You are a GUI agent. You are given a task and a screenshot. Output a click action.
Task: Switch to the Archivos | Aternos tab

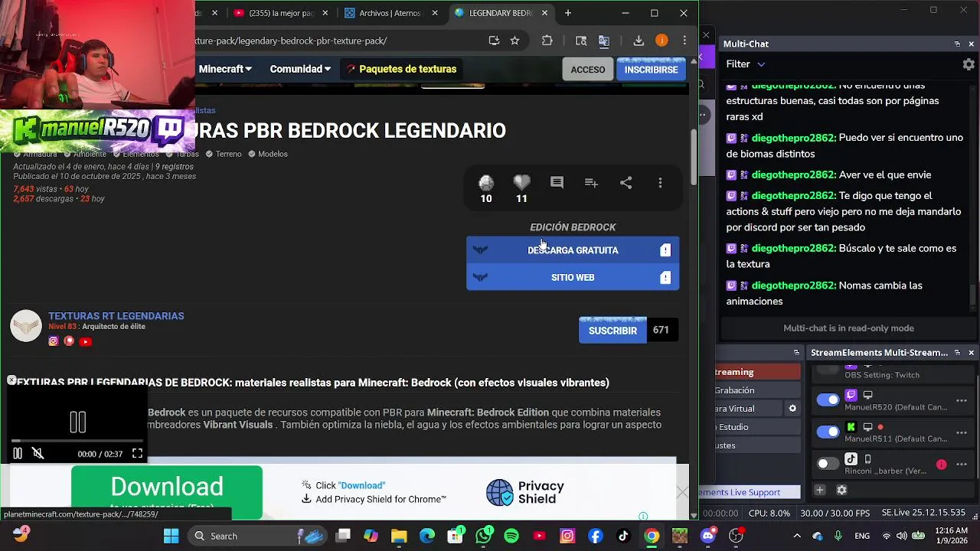(391, 13)
